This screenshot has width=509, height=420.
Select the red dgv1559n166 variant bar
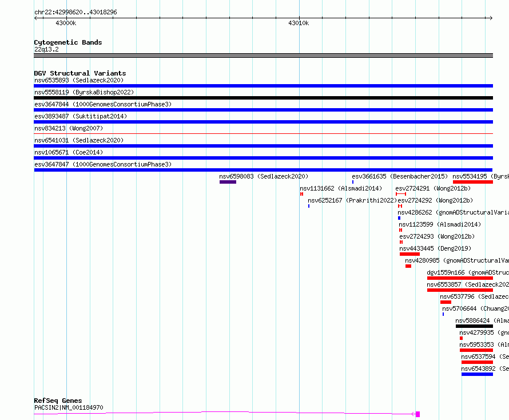click(460, 278)
